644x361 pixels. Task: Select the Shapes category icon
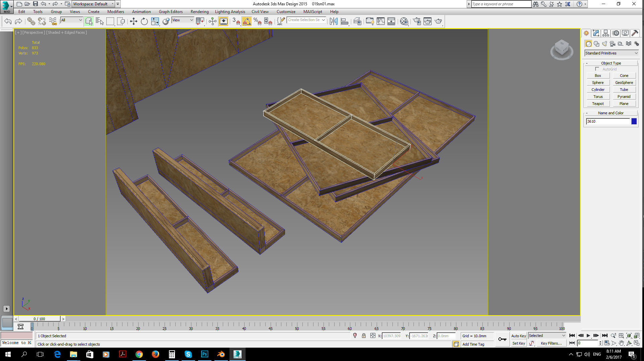coord(596,44)
